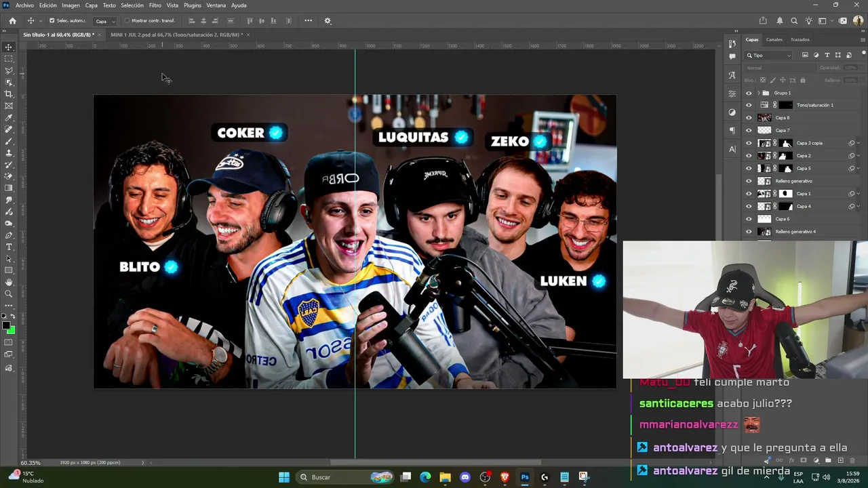Screen dimensions: 868x488
Task: Select the Hand tool
Action: (9, 282)
